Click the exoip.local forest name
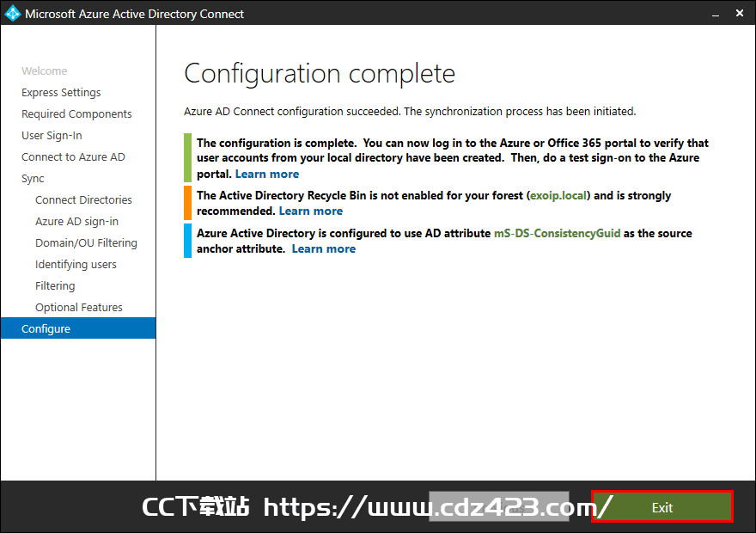Screen dimensions: 756x533 [x=558, y=196]
